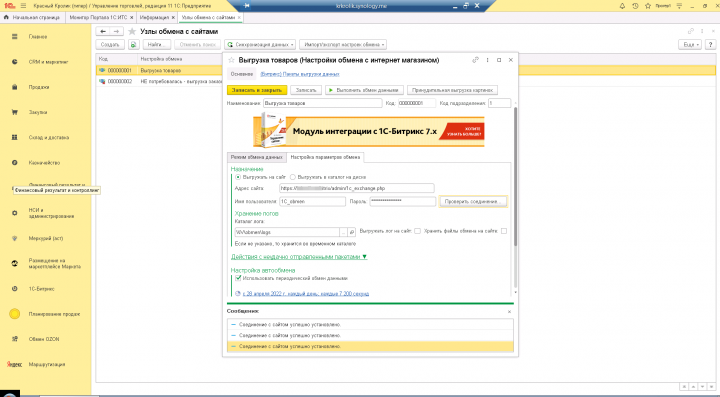Click the Пароль input field
Viewport: 720px width, 397px height.
click(x=403, y=201)
